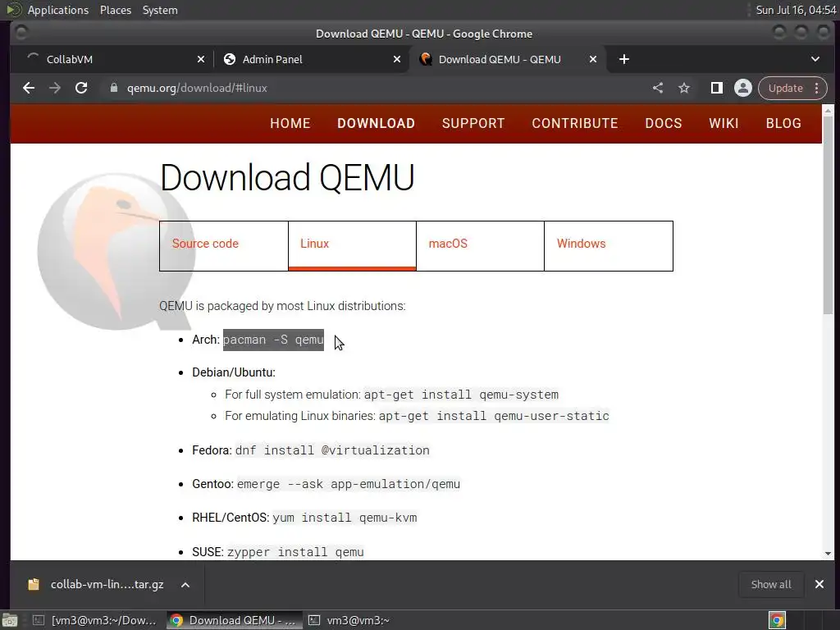
Task: Click the Download QEMU heading
Action: point(287,177)
